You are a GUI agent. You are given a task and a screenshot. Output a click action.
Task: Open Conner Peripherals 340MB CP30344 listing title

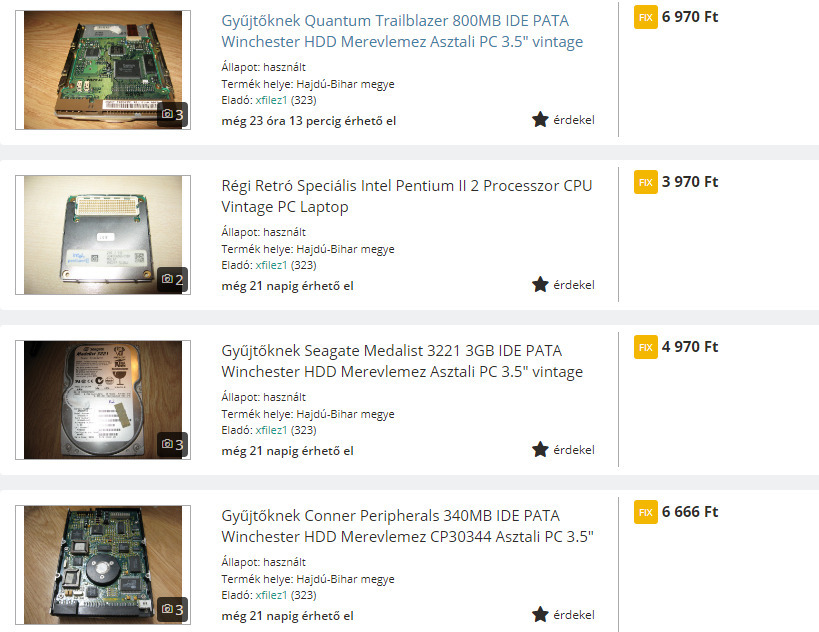tap(407, 526)
